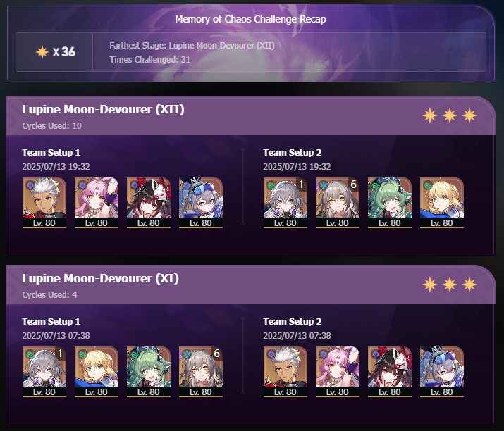
Task: Click Memory of Chaos Challenge Recap title
Action: click(x=250, y=19)
